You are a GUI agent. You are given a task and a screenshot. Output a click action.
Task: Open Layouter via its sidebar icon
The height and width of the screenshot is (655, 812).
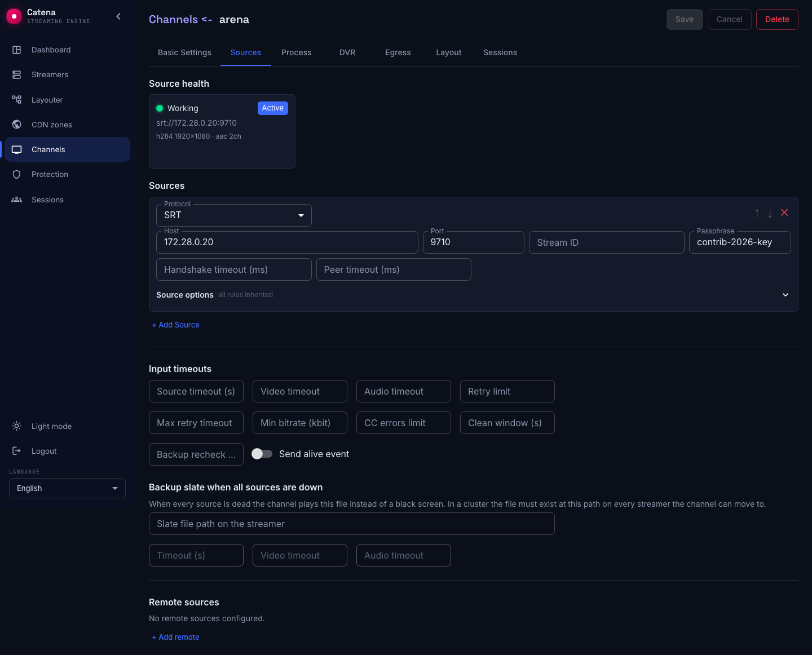click(x=17, y=100)
